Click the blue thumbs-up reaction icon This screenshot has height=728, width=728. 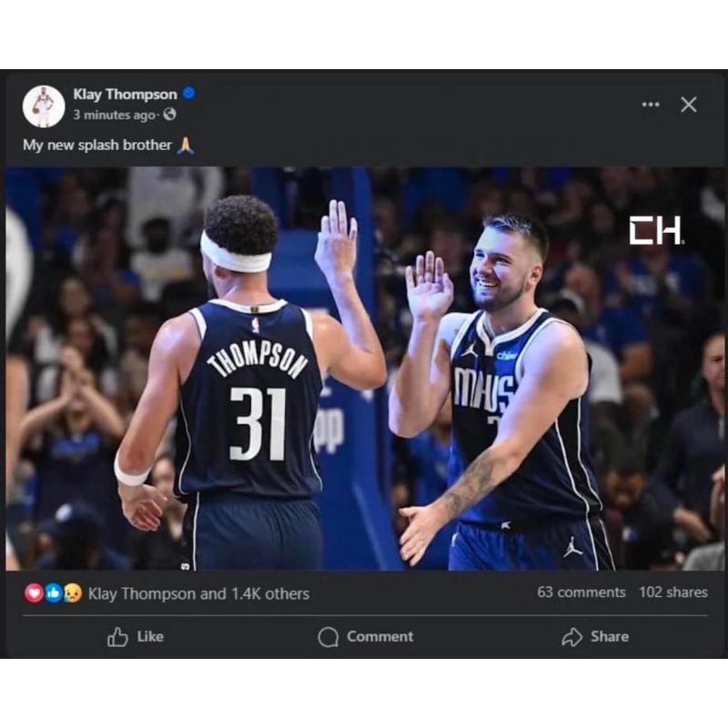[x=53, y=593]
